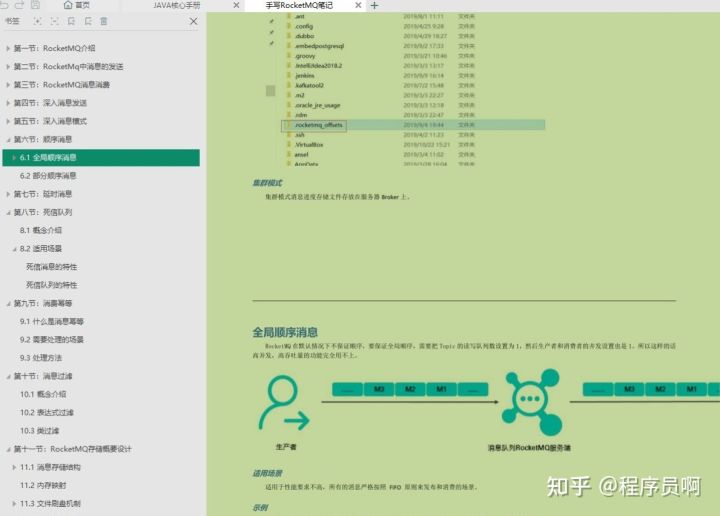Select the 手写RocketMQ笔记 tab

(x=299, y=5)
